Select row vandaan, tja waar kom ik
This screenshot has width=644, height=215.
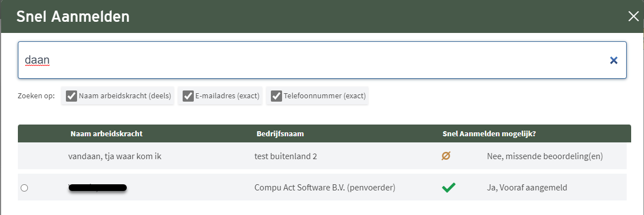[x=322, y=156]
